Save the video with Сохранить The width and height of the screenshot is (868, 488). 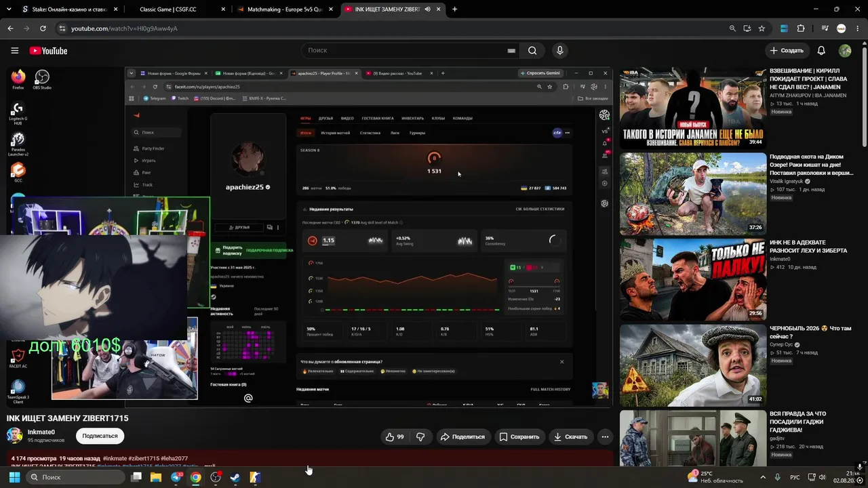coord(519,437)
